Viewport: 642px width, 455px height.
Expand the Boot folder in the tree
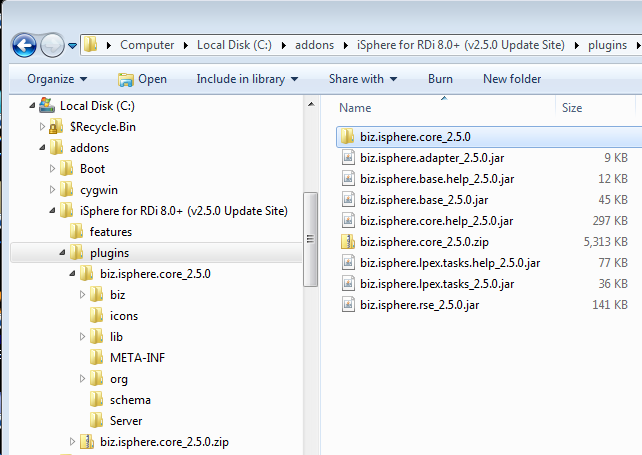tap(52, 168)
